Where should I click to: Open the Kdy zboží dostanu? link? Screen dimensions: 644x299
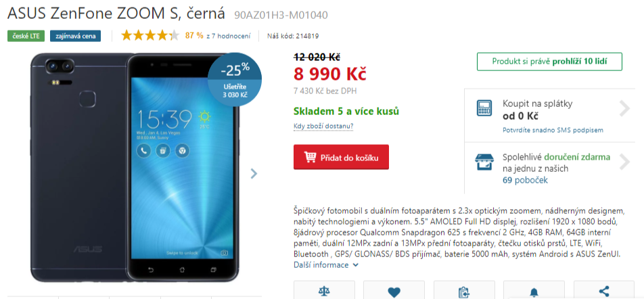tap(323, 126)
